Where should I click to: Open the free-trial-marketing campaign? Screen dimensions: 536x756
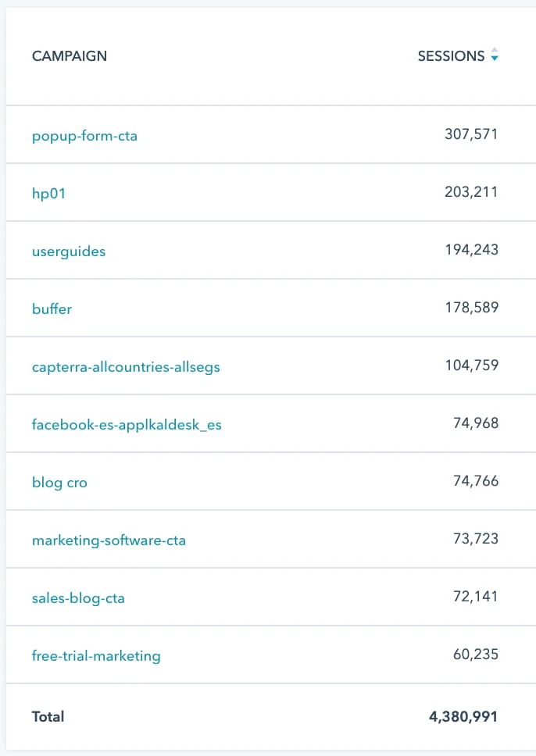click(96, 656)
